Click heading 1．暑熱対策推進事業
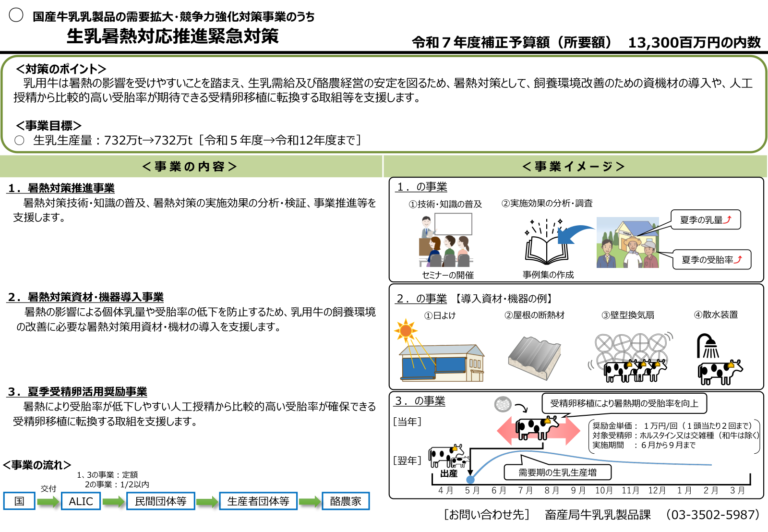 coord(61,188)
